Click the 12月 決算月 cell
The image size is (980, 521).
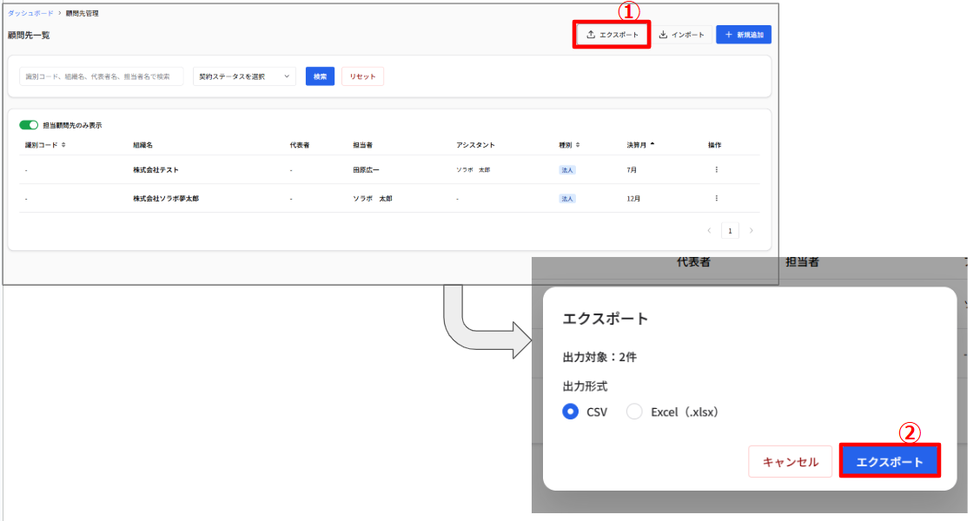tap(633, 199)
